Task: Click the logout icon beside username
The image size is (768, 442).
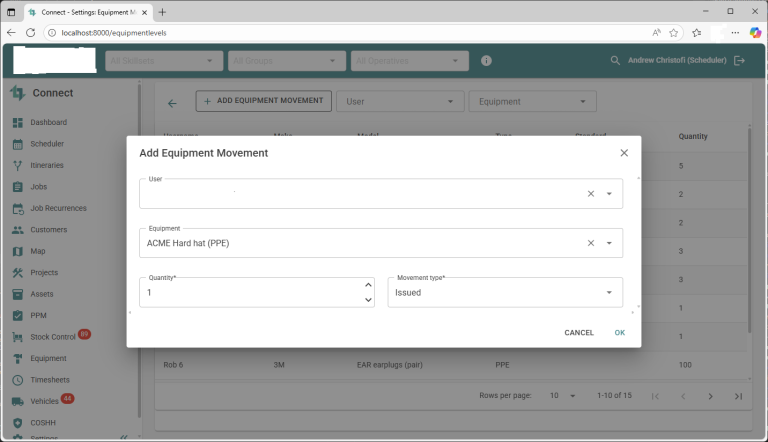Action: click(739, 60)
